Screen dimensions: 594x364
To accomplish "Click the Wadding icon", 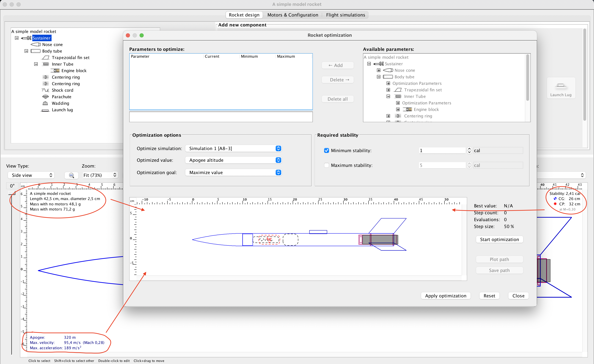I will click(45, 103).
